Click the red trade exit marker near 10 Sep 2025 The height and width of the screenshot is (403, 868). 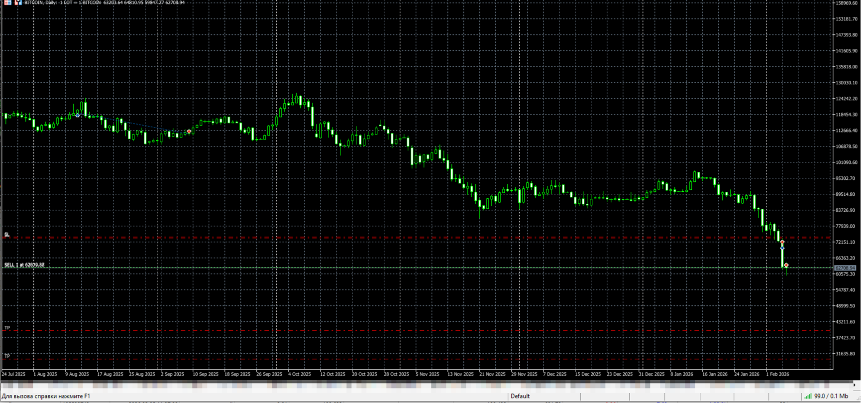click(189, 132)
